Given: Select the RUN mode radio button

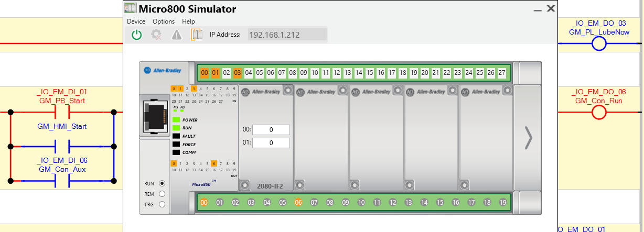Looking at the screenshot, I should (162, 184).
